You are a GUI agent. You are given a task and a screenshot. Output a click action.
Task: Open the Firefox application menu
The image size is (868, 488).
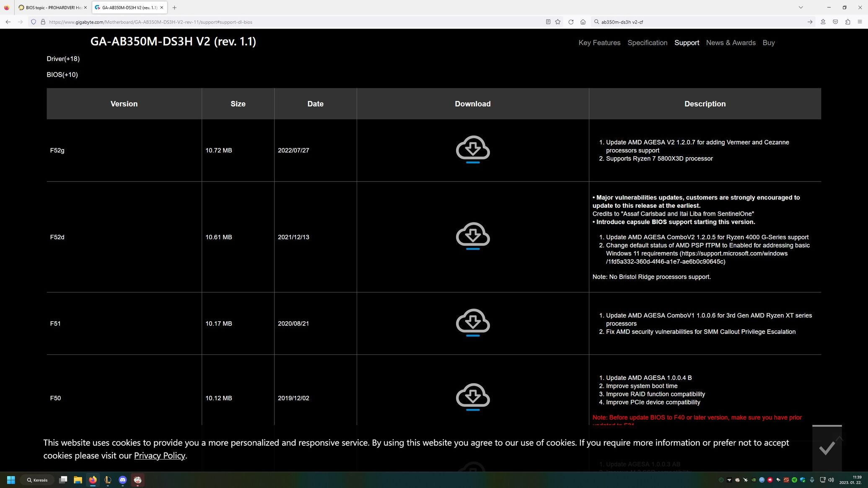tap(860, 22)
